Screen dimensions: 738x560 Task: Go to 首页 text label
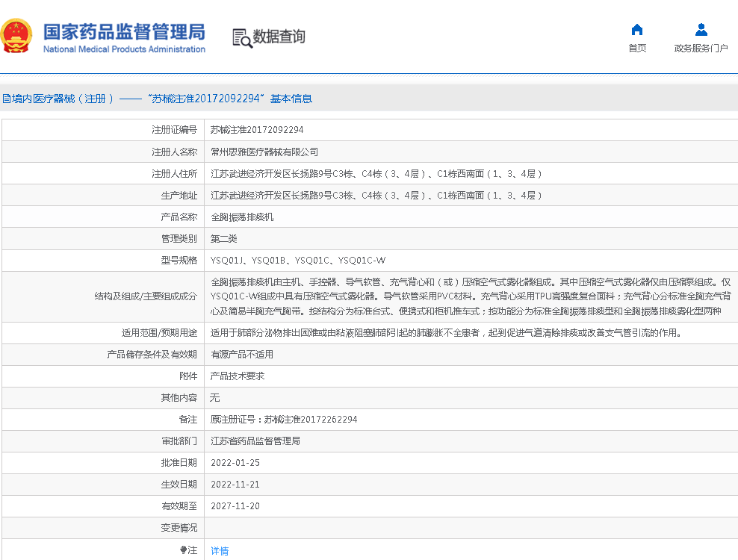tap(636, 49)
